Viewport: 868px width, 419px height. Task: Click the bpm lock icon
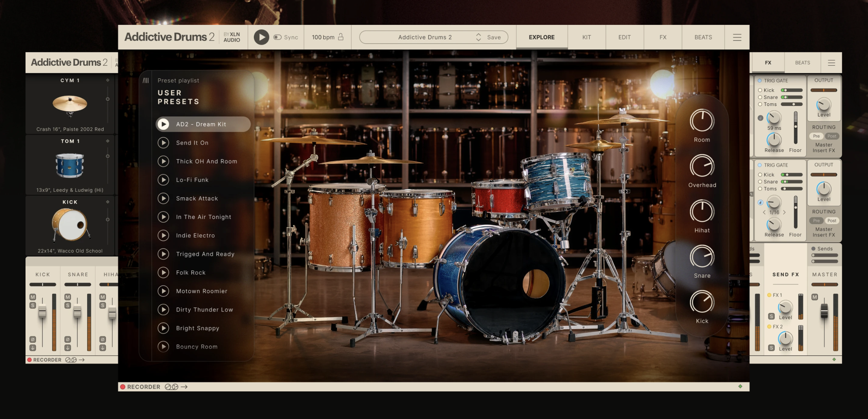pos(341,37)
